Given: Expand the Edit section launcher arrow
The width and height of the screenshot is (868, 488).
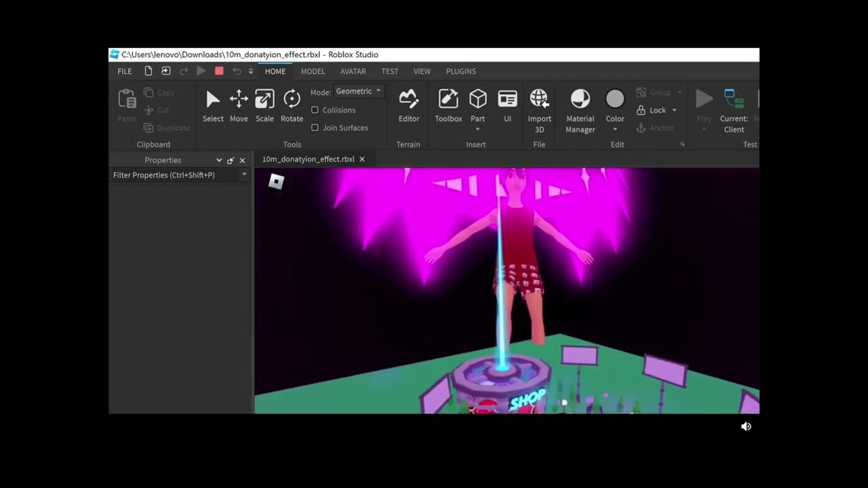Looking at the screenshot, I should pyautogui.click(x=682, y=144).
